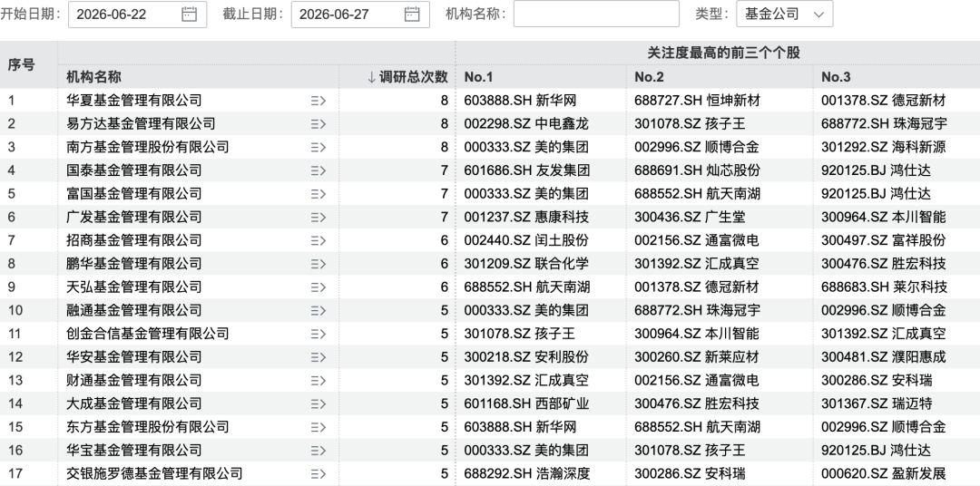Image resolution: width=980 pixels, height=486 pixels.
Task: Click 920125.BJ 鸿仕达 in 富国基金 row
Action: [876, 194]
